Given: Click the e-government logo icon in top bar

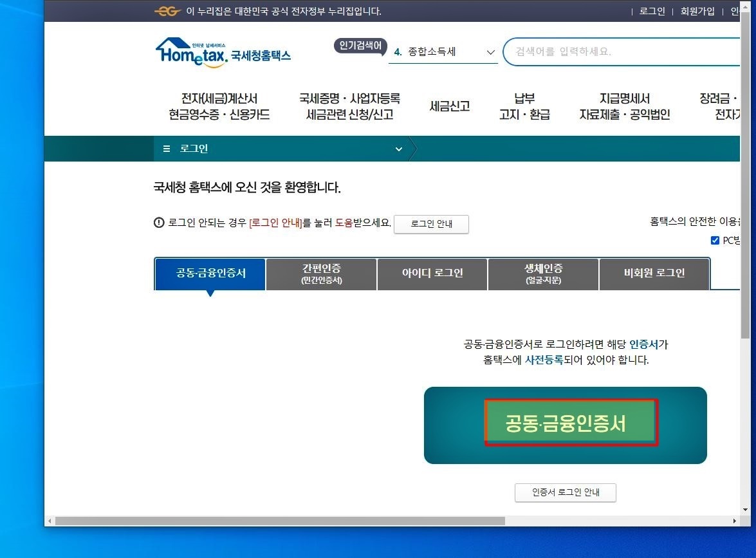Looking at the screenshot, I should coord(167,10).
